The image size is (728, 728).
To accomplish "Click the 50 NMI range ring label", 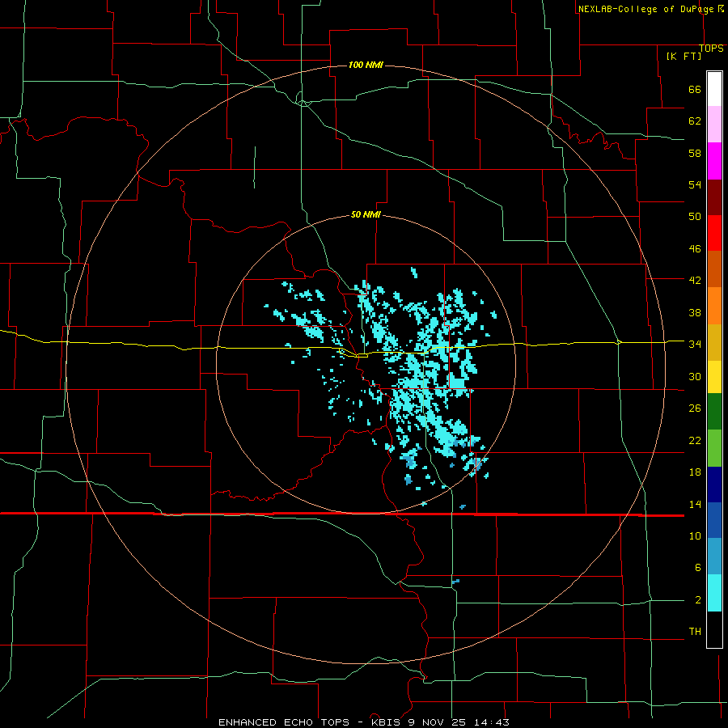I will (366, 214).
